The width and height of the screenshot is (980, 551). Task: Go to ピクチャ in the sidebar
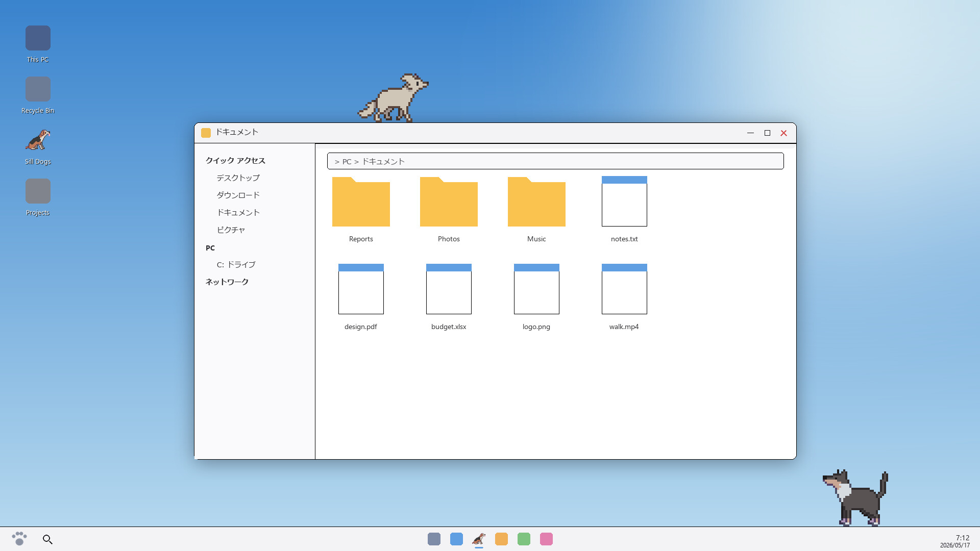pos(231,230)
